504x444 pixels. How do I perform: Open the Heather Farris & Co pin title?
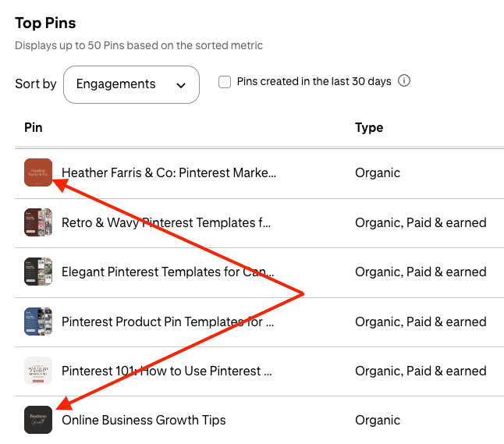pyautogui.click(x=169, y=173)
